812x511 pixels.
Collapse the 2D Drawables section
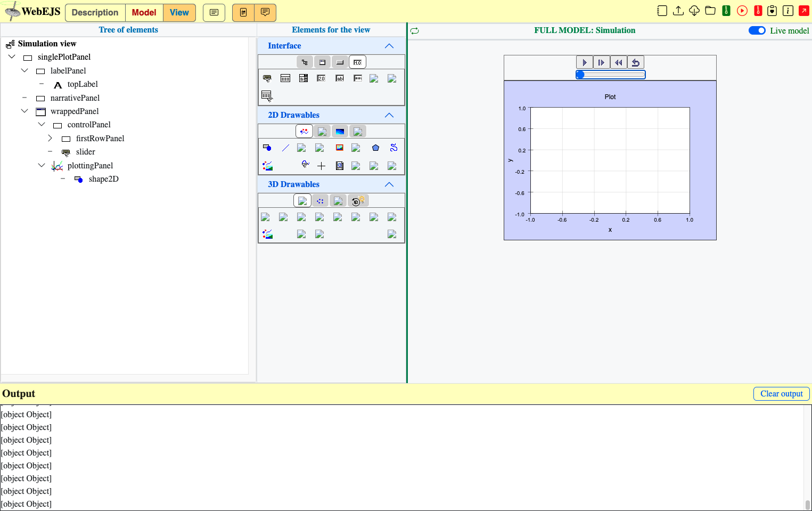pyautogui.click(x=389, y=115)
